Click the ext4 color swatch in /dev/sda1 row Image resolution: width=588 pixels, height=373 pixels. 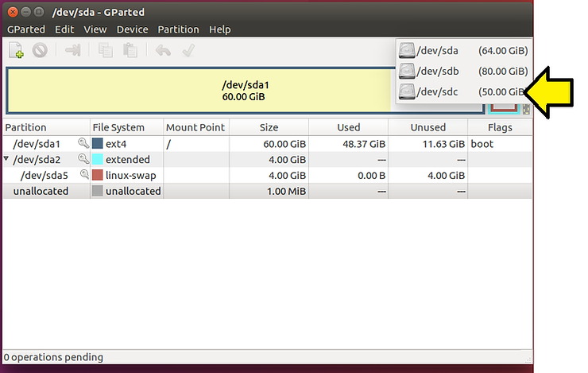[98, 144]
